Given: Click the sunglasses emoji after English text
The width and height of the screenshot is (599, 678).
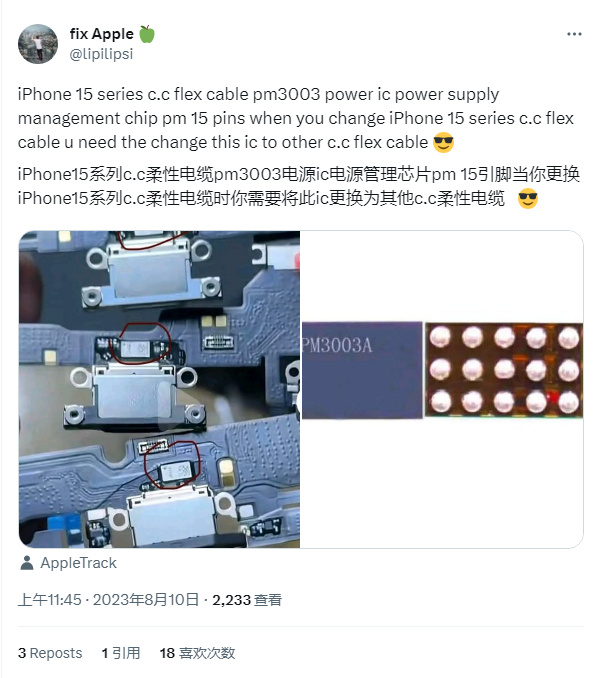Looking at the screenshot, I should pos(443,142).
